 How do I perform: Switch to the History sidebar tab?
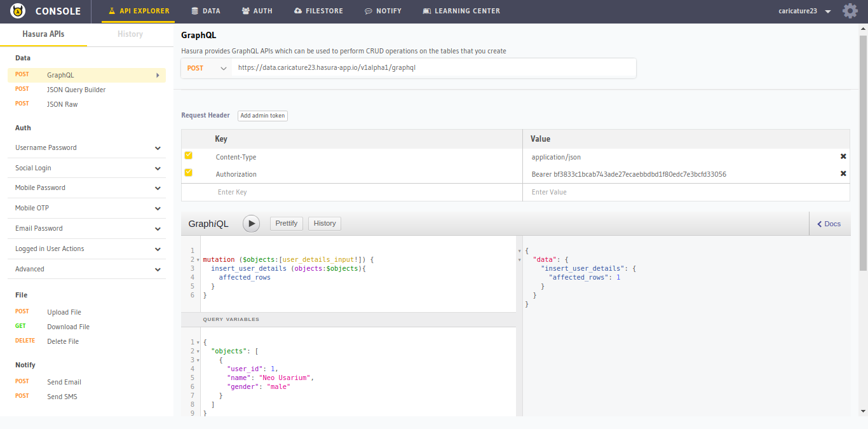[130, 34]
